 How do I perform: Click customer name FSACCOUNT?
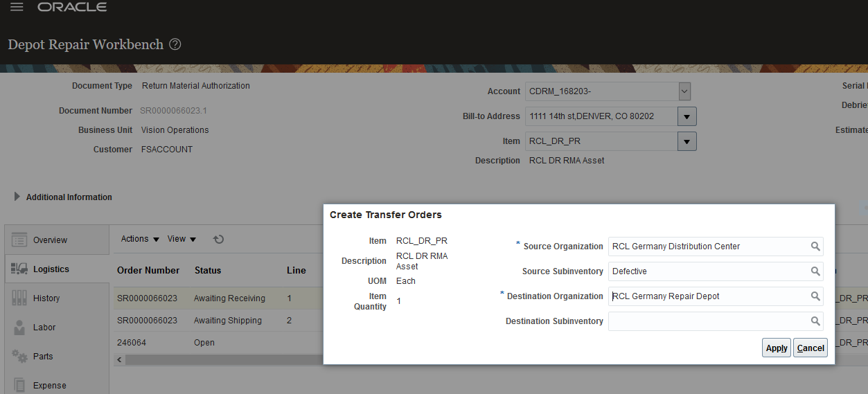click(167, 150)
